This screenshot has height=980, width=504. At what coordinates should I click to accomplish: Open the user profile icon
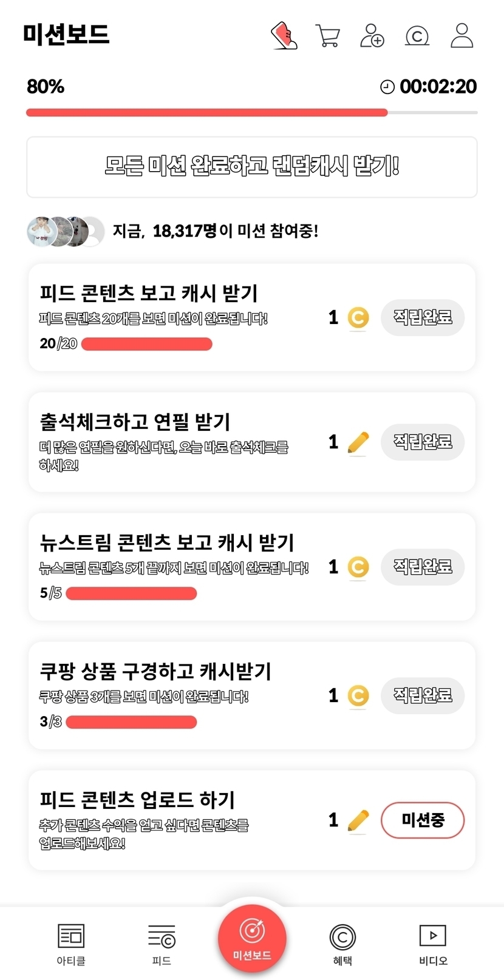click(x=461, y=36)
